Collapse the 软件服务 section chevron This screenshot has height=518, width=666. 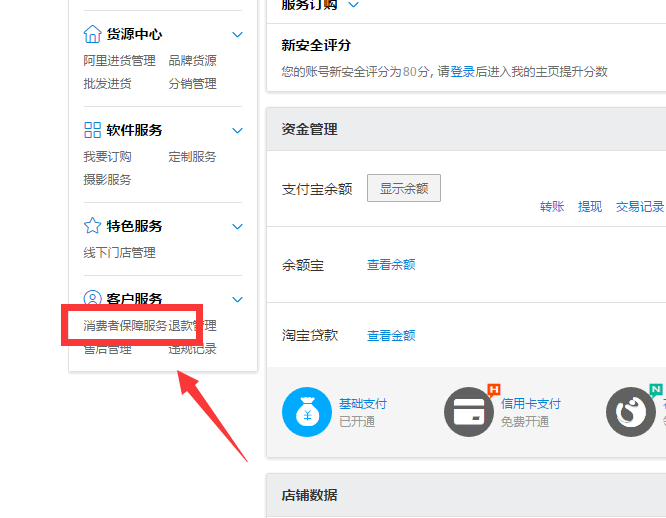[237, 130]
